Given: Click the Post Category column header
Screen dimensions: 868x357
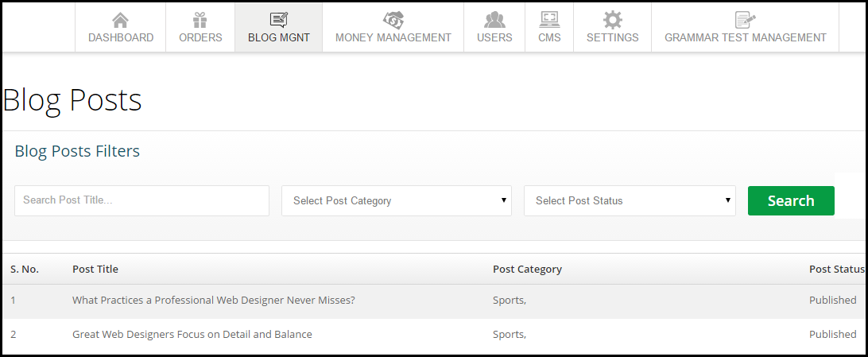Looking at the screenshot, I should tap(527, 269).
